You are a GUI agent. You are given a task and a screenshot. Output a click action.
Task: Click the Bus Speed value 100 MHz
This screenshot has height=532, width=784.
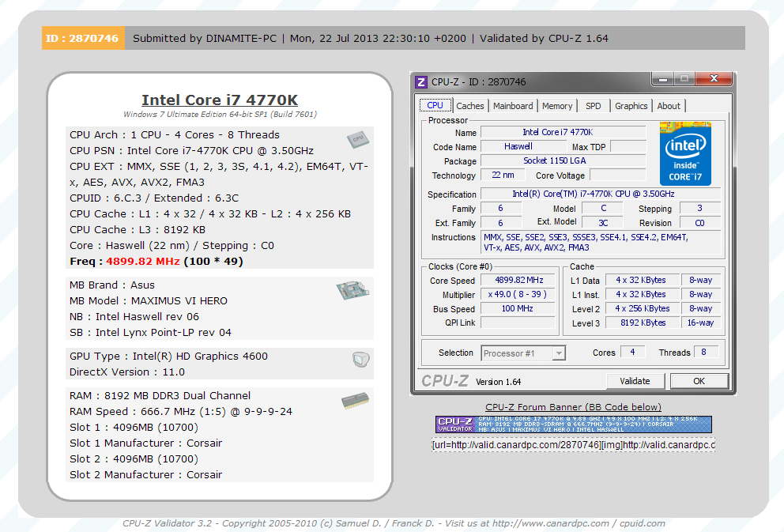click(518, 308)
